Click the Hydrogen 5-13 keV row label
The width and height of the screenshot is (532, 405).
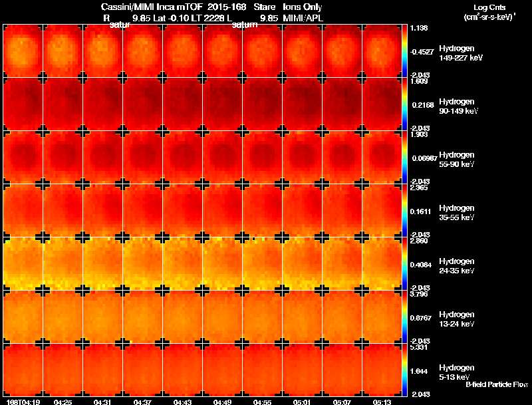coord(457,372)
